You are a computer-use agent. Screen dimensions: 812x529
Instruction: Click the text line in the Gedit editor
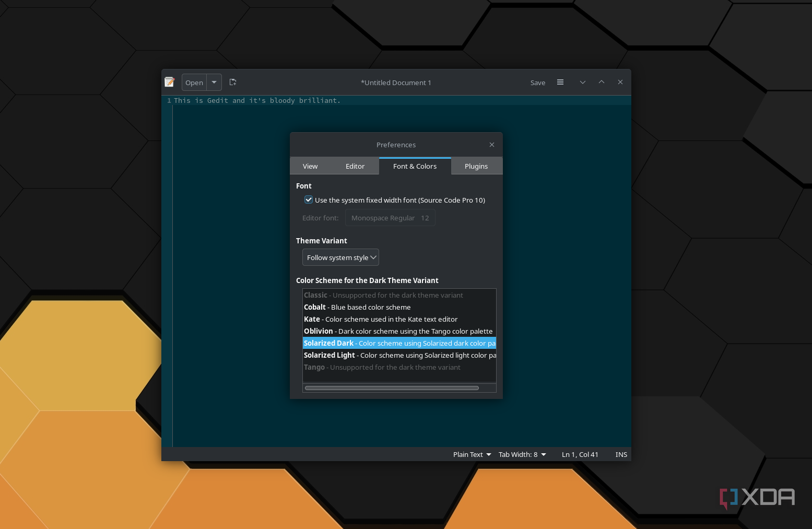pyautogui.click(x=257, y=100)
